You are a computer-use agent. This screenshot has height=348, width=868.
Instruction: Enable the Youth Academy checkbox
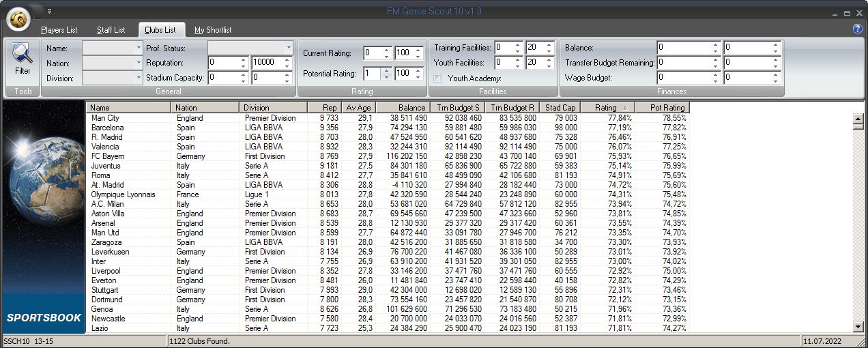[437, 78]
